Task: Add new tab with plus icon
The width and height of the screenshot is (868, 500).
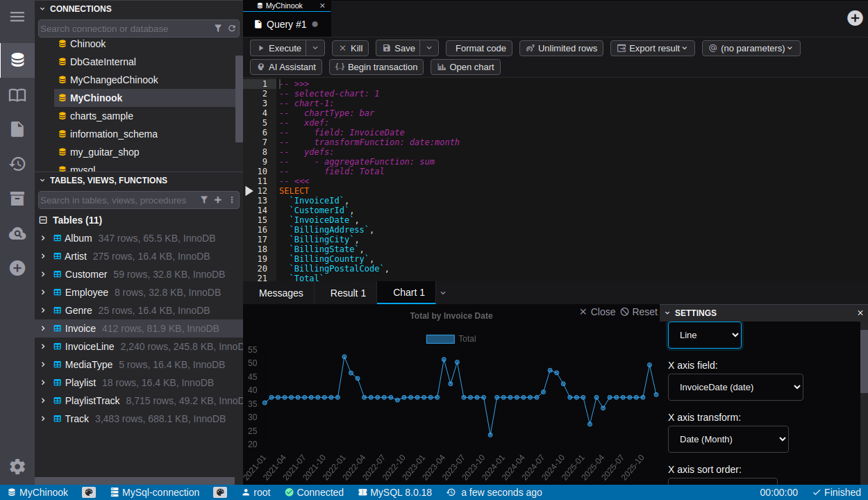Action: coord(856,18)
